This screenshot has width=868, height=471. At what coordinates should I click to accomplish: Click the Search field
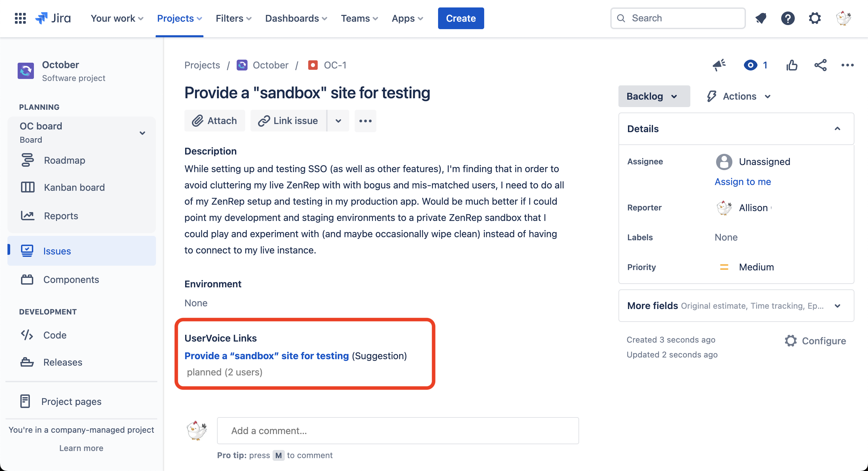[678, 18]
